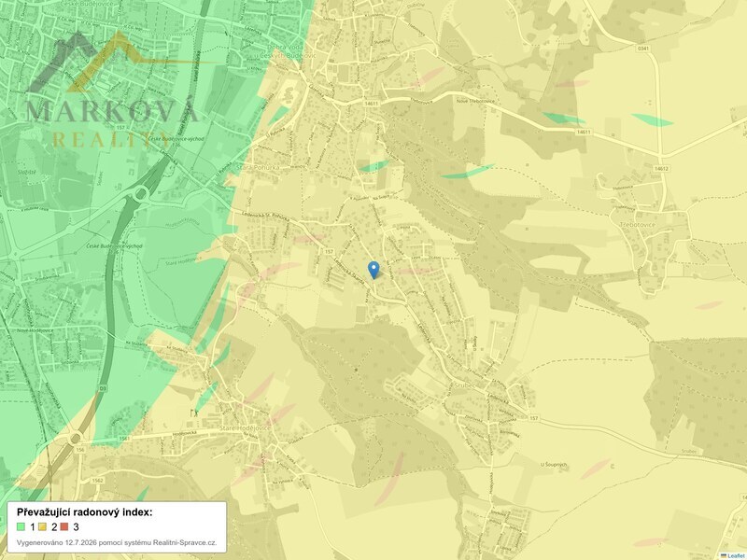747x560 pixels.
Task: Click the Ukraine flag icon beside Leaflet
Action: (724, 556)
